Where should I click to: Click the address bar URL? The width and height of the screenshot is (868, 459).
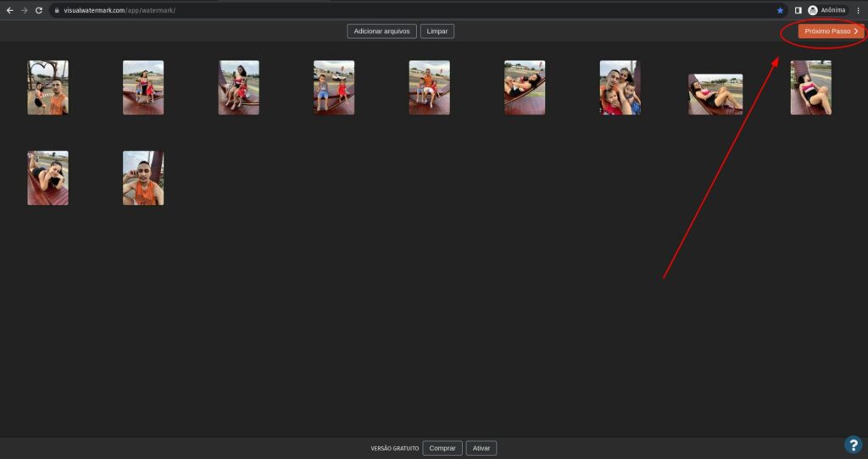tap(120, 10)
